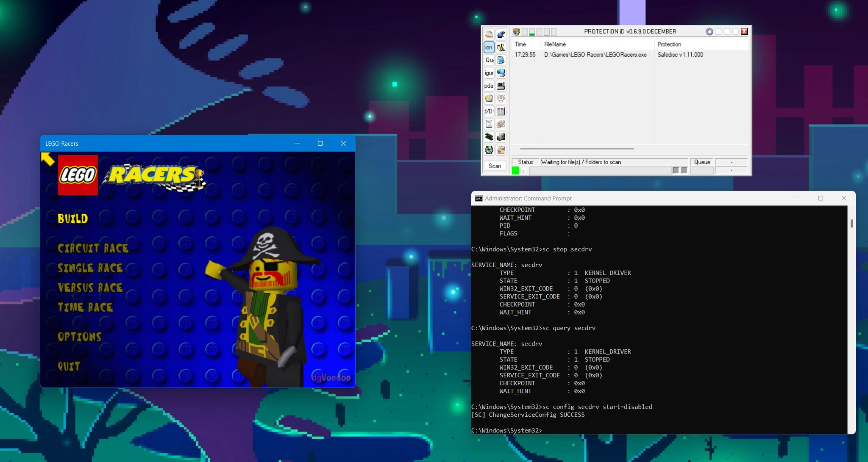Image resolution: width=868 pixels, height=462 pixels.
Task: Select Circuit Race in LEGO Racers menu
Action: click(93, 248)
